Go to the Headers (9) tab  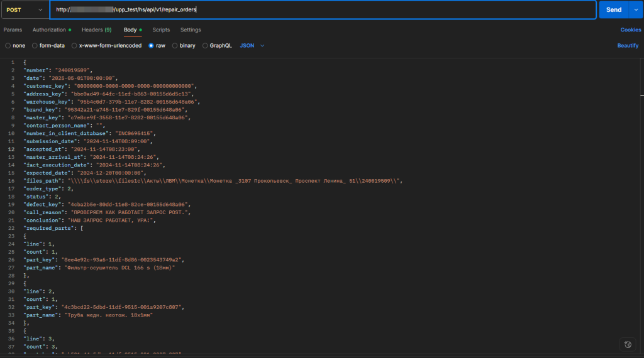coord(96,30)
